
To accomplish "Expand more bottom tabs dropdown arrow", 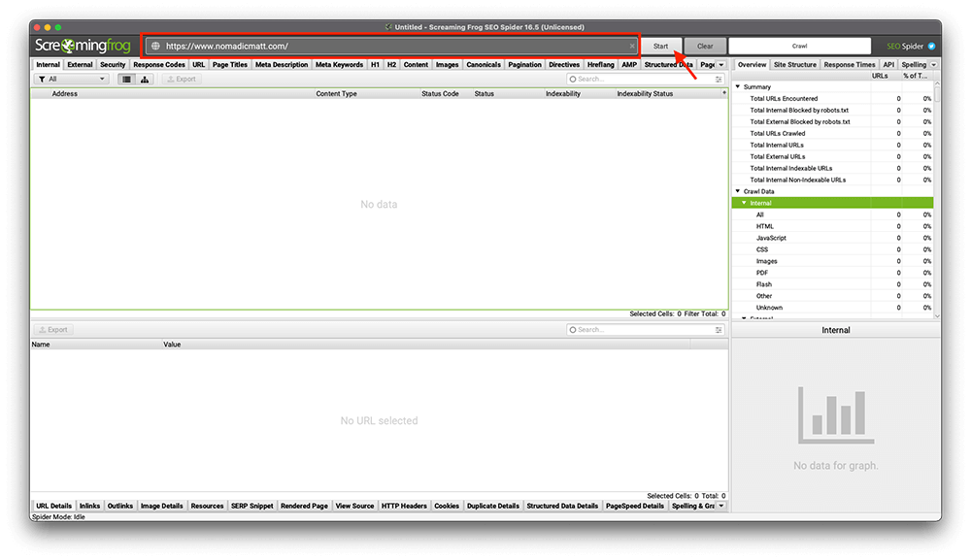I will point(721,506).
